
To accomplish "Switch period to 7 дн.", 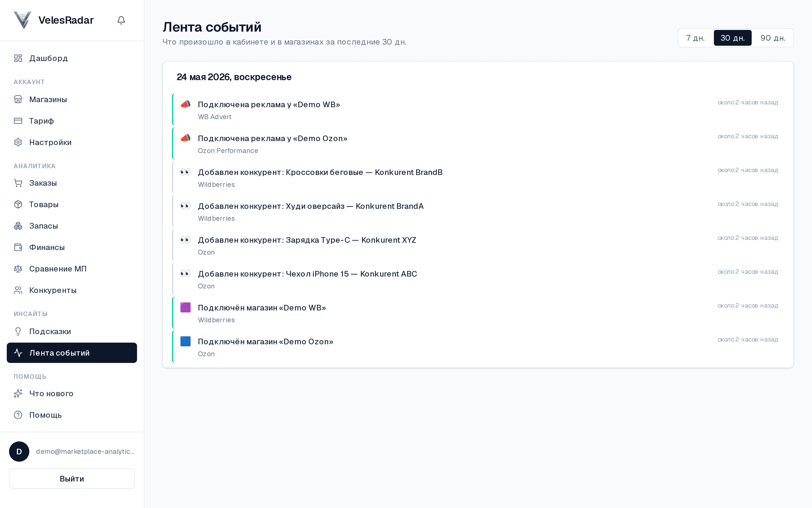I will 695,38.
